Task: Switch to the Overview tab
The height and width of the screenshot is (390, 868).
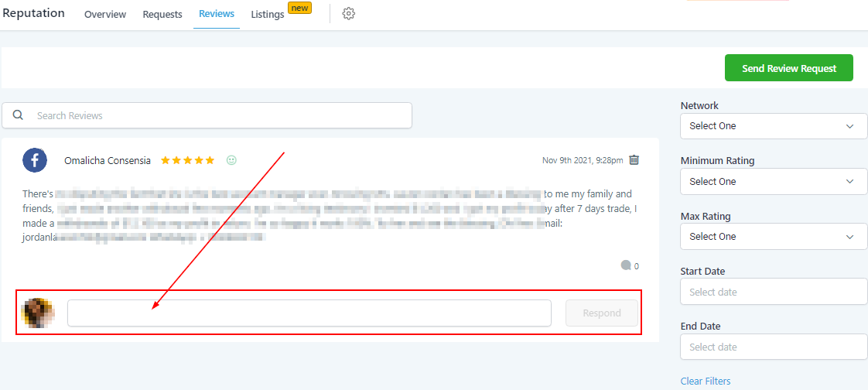Action: pyautogui.click(x=105, y=15)
